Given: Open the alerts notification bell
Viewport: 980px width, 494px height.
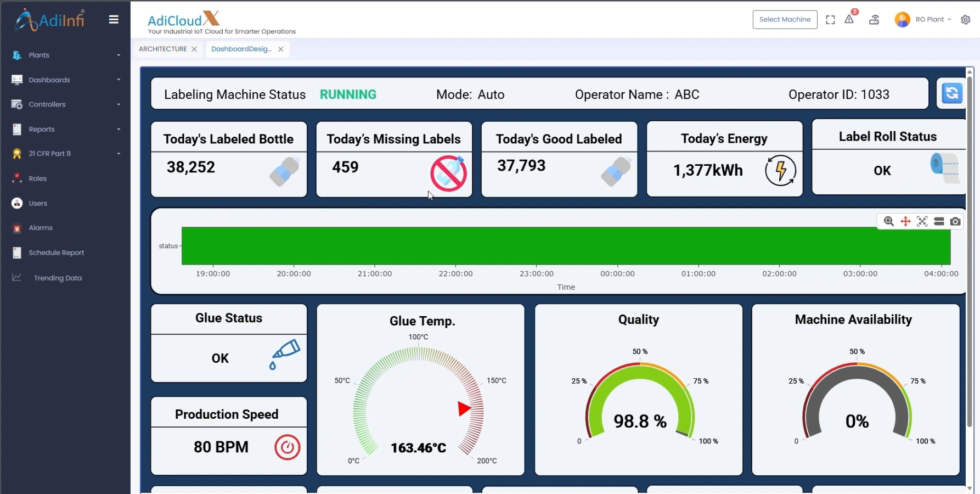Looking at the screenshot, I should point(849,19).
